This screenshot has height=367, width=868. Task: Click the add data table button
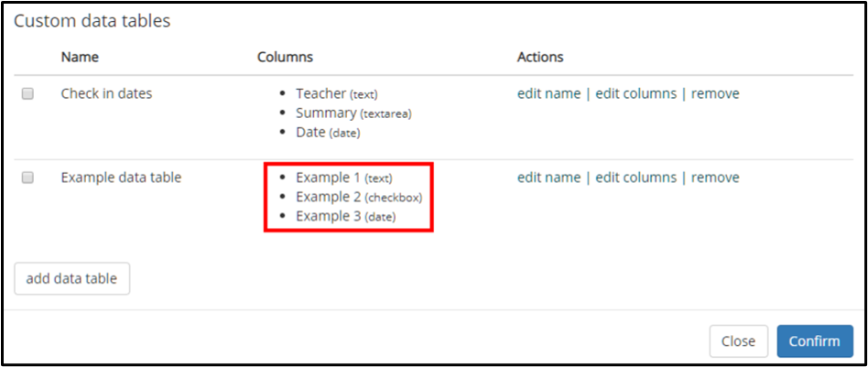[72, 278]
